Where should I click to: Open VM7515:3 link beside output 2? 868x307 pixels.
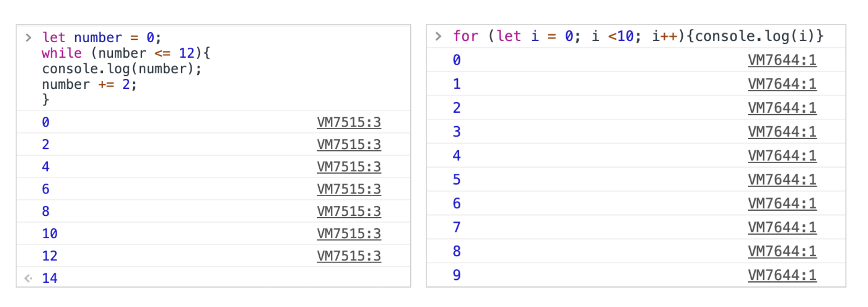point(349,144)
